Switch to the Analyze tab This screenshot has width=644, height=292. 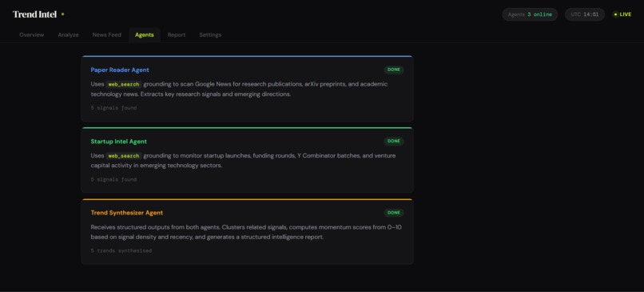coord(68,35)
